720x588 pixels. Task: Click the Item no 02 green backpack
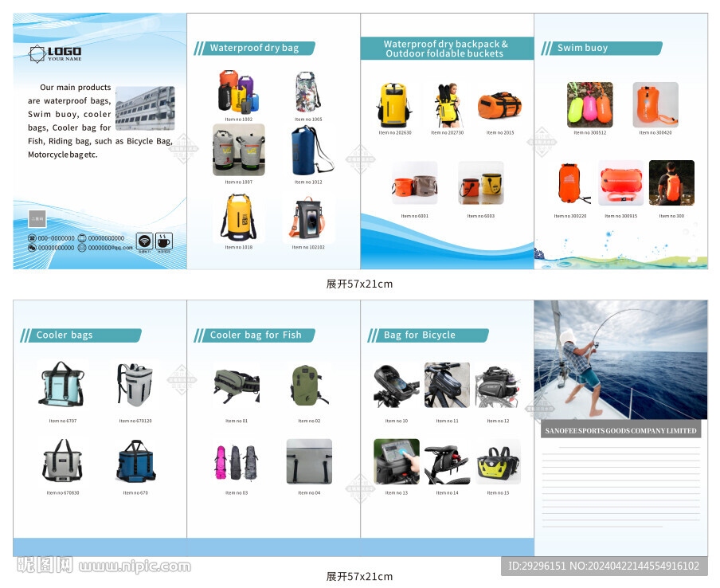click(x=309, y=385)
